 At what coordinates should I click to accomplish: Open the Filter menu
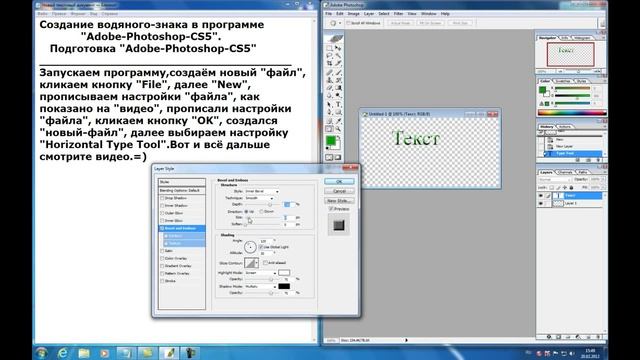pyautogui.click(x=398, y=14)
